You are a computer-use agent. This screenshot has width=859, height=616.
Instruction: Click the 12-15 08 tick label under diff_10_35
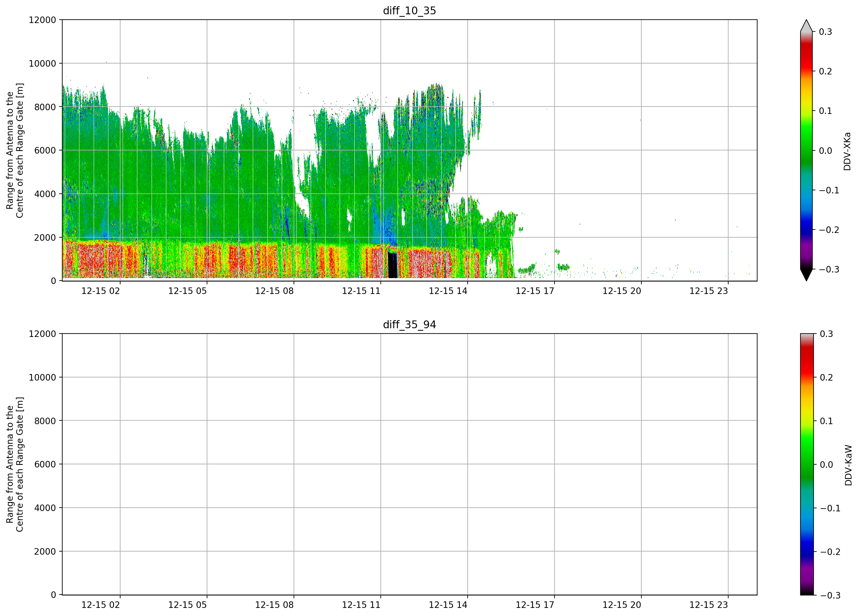point(274,291)
